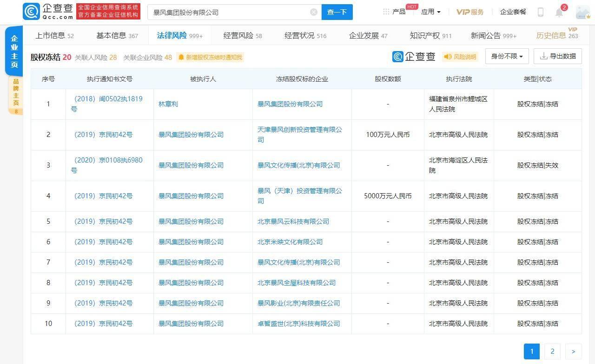595x364 pixels.
Task: Open 林章利 person link
Action: tap(168, 104)
